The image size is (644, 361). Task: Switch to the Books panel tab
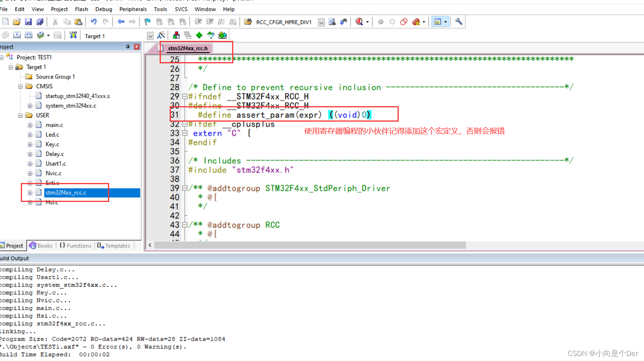[x=41, y=246]
